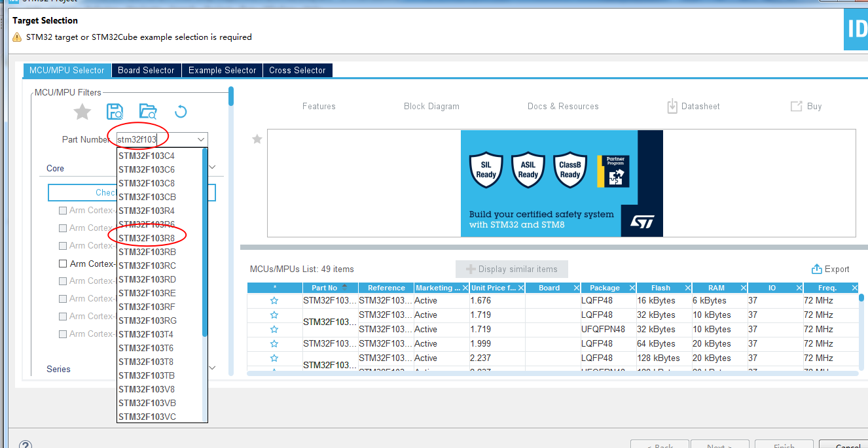Click the UFQFPN48 package cell
The width and height of the screenshot is (868, 448).
607,330
